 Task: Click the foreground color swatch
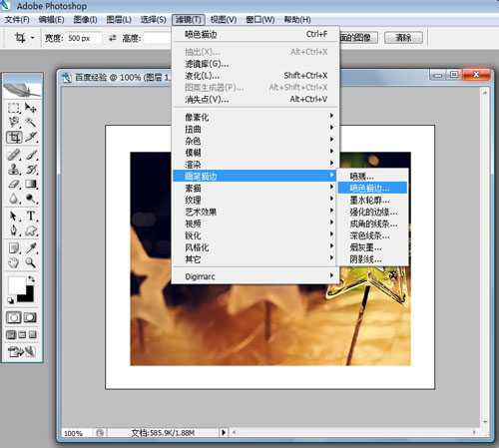tap(16, 285)
